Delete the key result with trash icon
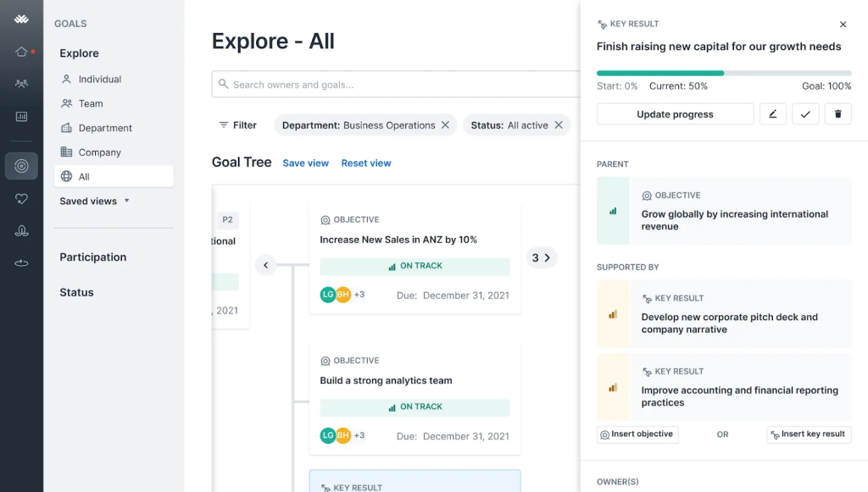This screenshot has height=492, width=868. pos(837,113)
